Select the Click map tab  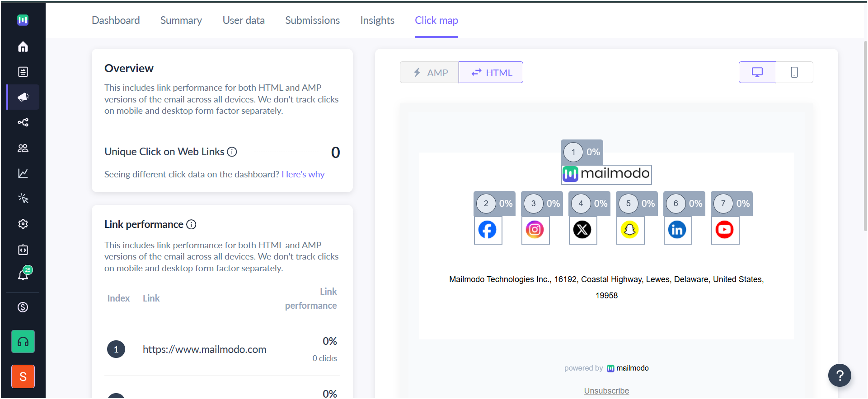click(x=436, y=20)
